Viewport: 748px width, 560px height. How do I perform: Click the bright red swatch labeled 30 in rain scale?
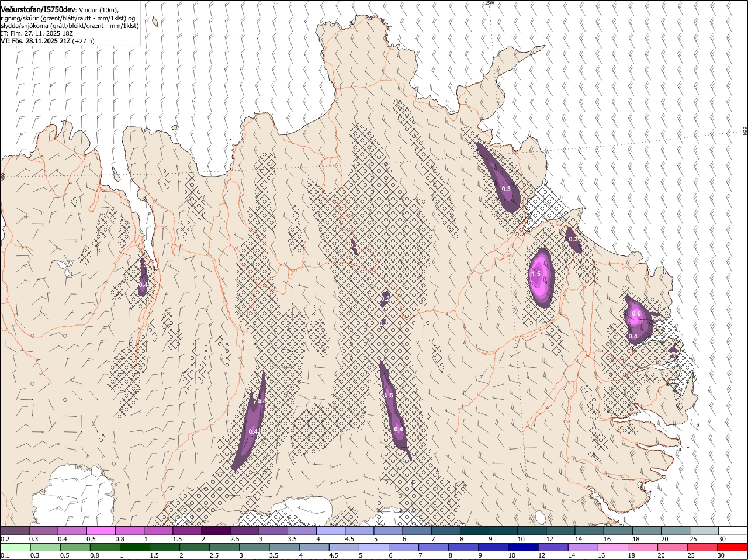[733, 547]
